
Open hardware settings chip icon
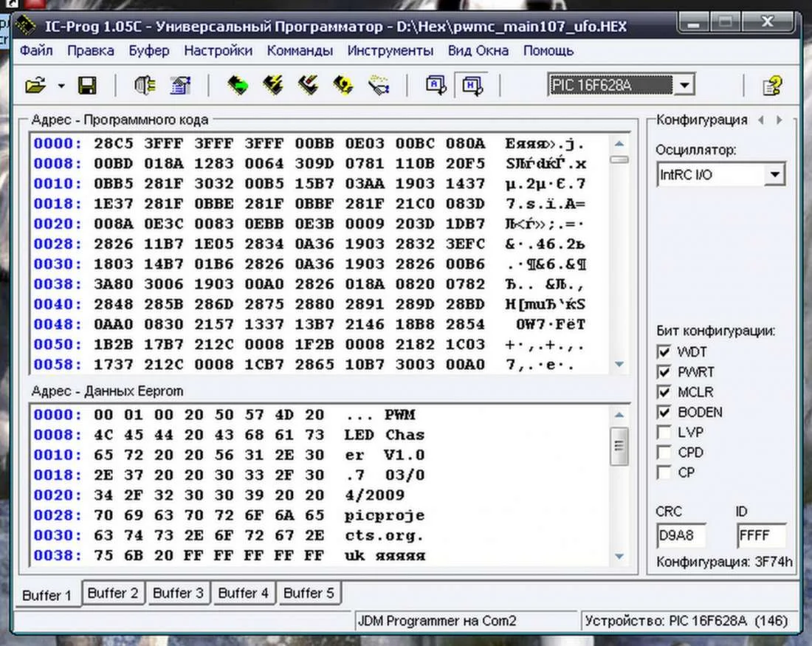145,86
